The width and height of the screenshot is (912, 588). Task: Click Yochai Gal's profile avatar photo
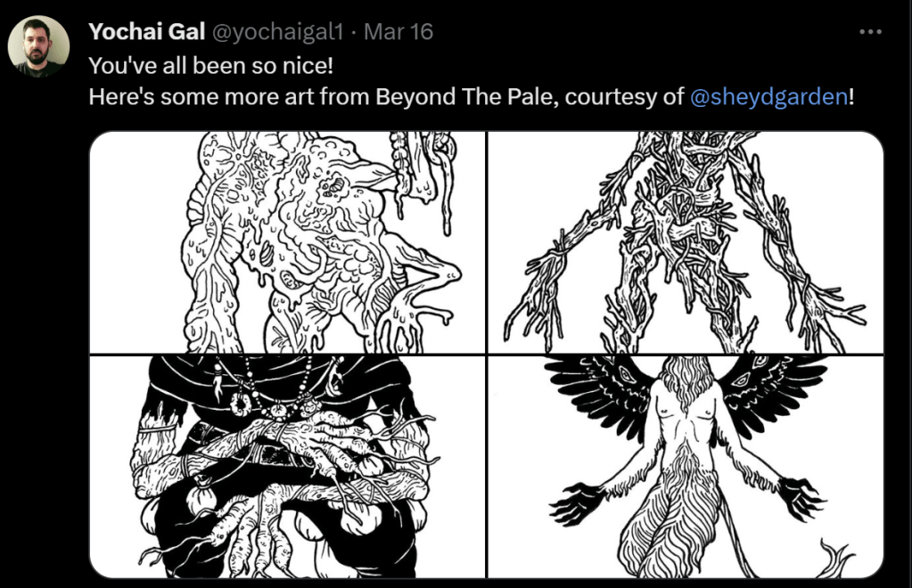coord(38,46)
